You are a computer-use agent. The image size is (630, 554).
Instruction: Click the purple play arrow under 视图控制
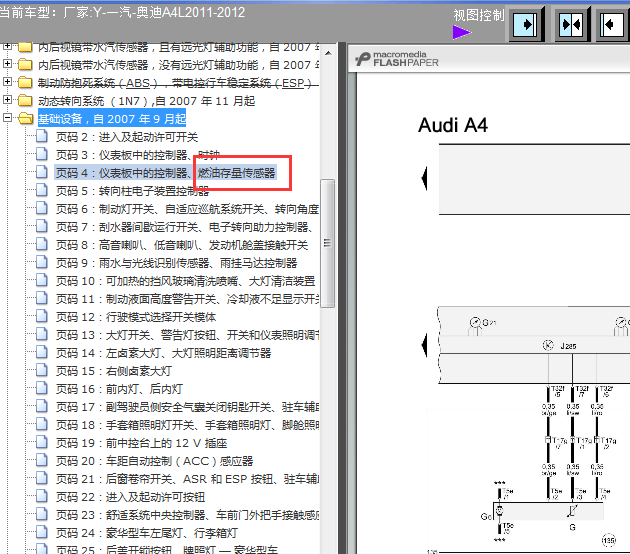(x=462, y=32)
